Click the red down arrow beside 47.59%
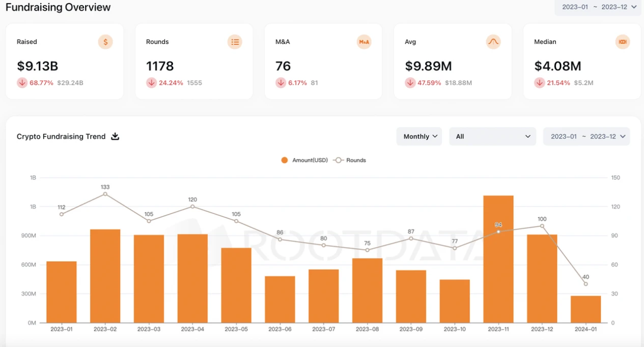644x347 pixels. point(410,83)
